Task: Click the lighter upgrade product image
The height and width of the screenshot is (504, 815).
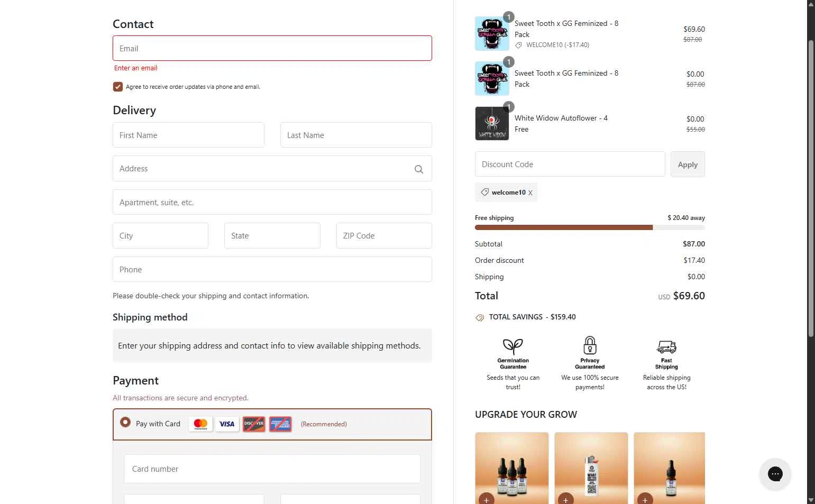Action: coord(591,468)
